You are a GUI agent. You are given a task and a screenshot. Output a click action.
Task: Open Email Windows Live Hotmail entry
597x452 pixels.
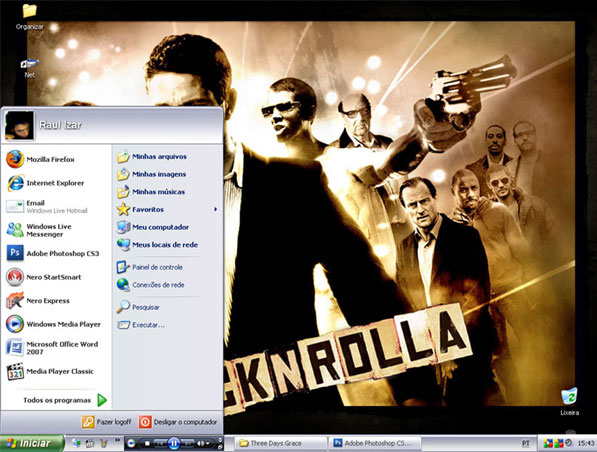[47, 207]
